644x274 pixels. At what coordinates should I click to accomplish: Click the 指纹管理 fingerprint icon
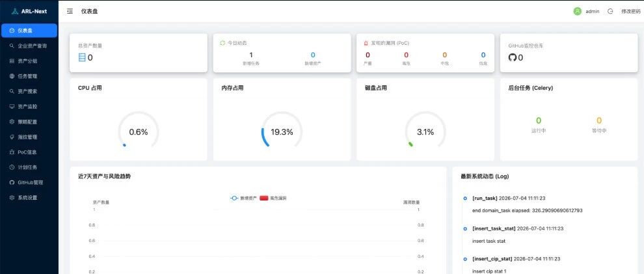pyautogui.click(x=12, y=137)
